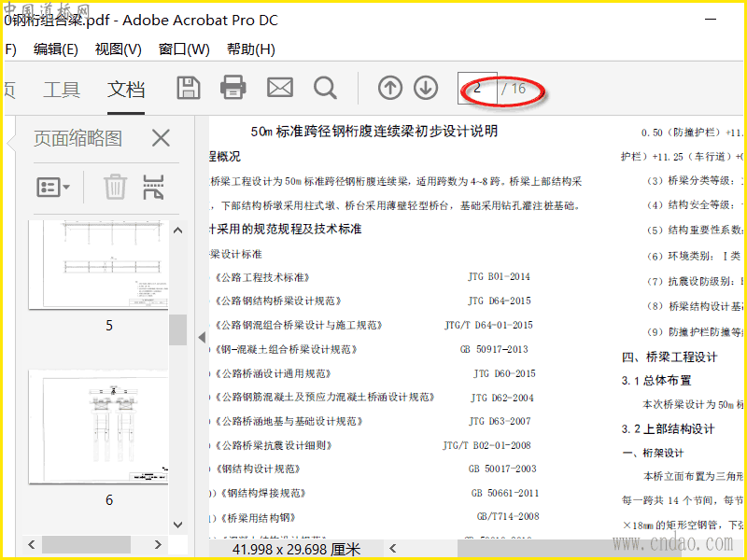Click thumbnail panel scroll up arrow
The width and height of the screenshot is (747, 560).
(x=177, y=231)
